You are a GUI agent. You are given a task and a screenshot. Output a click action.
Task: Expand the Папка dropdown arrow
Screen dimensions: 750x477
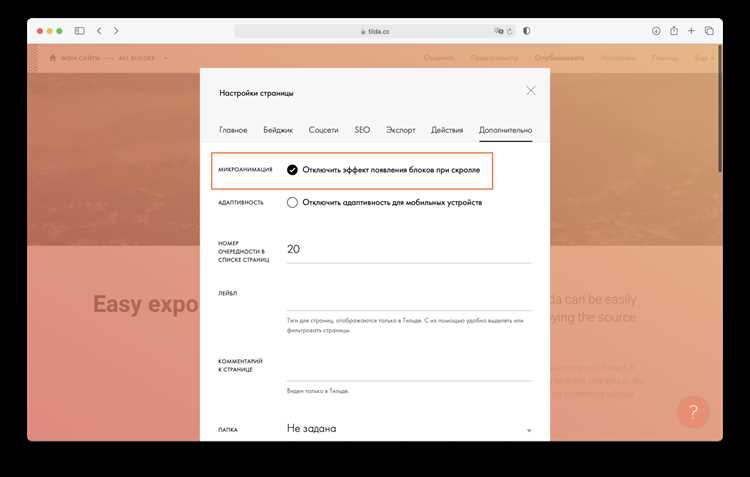[x=529, y=430]
